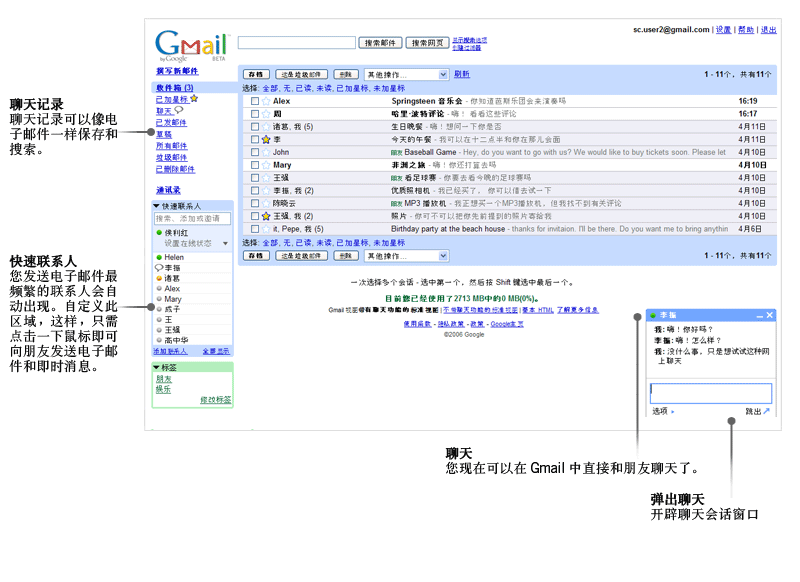Viewport: 800px width, 582px height.
Task: Click 搜索网页 button
Action: click(x=428, y=43)
